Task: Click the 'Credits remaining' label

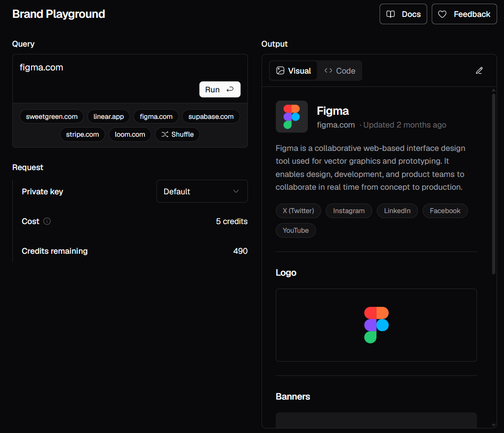Action: (x=54, y=251)
